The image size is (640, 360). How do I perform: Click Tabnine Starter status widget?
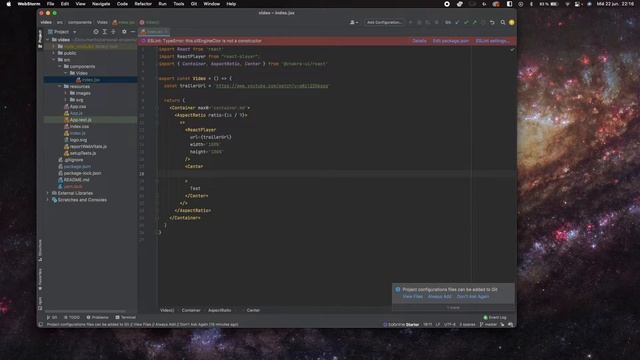(x=401, y=324)
